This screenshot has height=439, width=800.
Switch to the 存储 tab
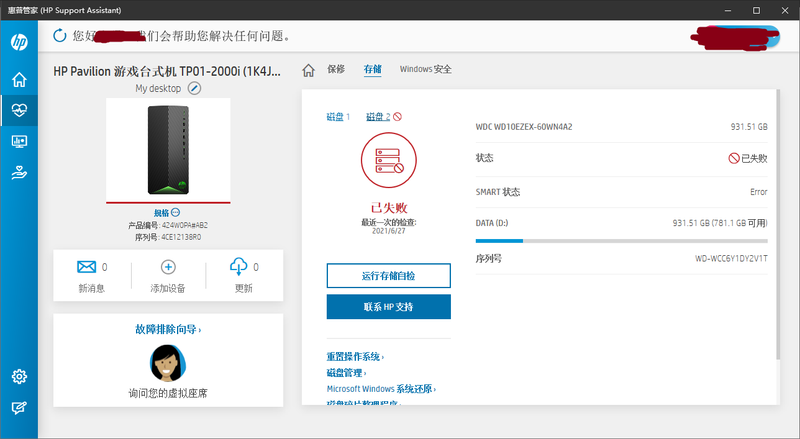(372, 69)
